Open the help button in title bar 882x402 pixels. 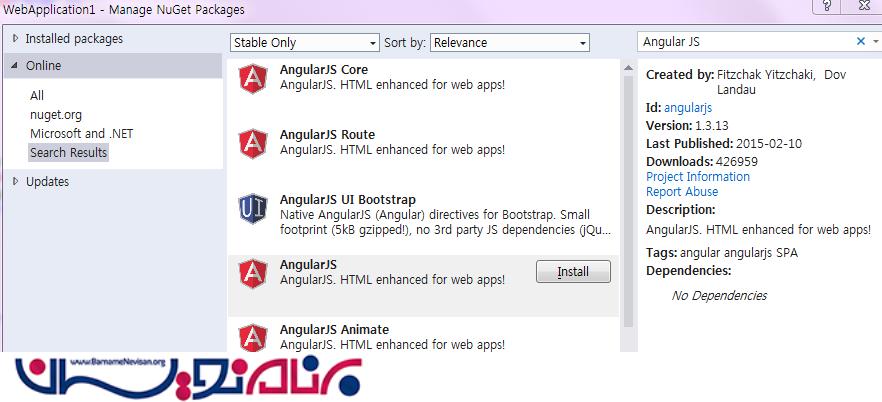[827, 6]
